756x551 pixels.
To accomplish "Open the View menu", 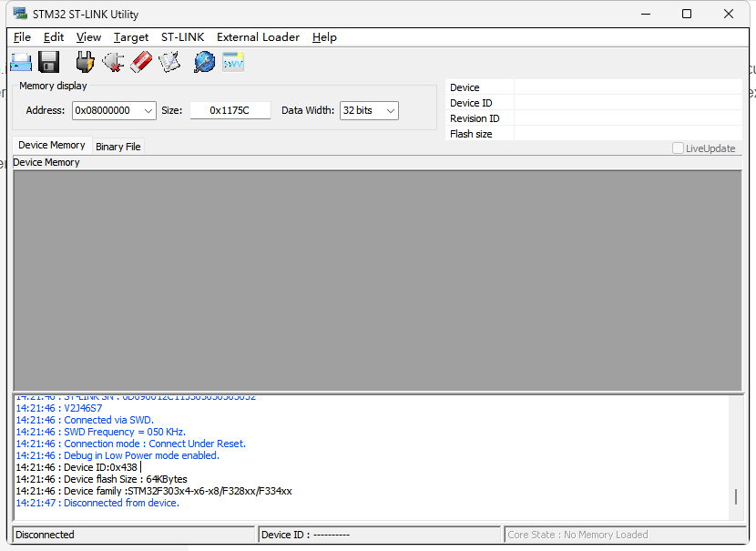I will (x=88, y=37).
